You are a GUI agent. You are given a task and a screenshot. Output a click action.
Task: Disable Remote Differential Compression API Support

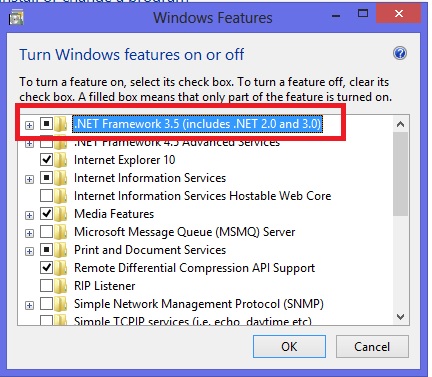point(46,268)
